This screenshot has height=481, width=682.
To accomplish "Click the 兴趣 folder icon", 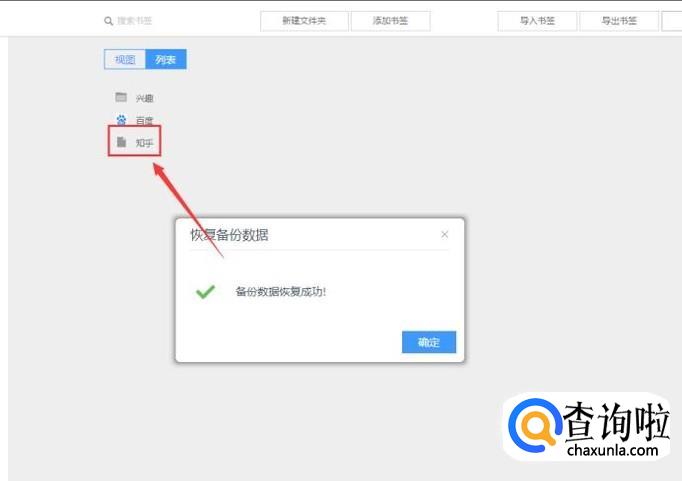I will [x=121, y=97].
